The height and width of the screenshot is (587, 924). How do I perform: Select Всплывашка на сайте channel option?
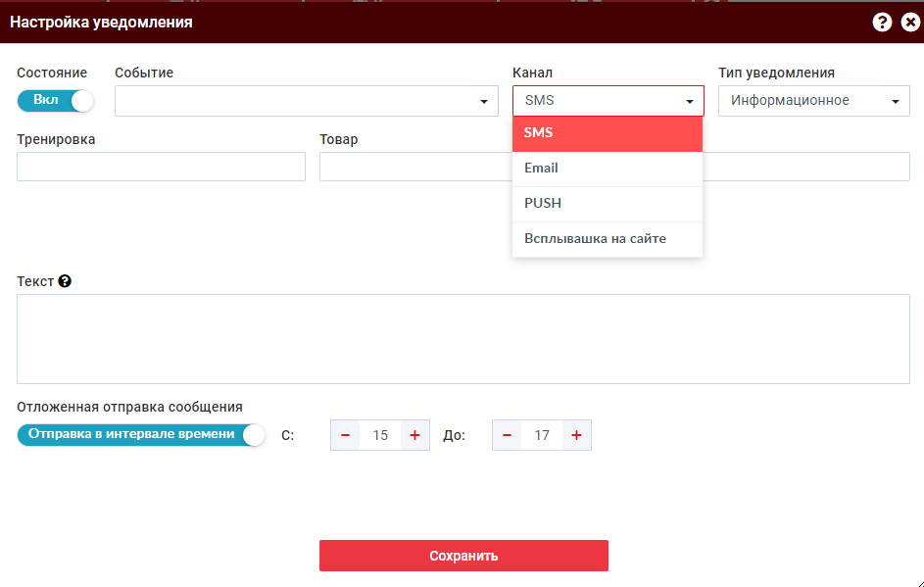[x=608, y=239]
